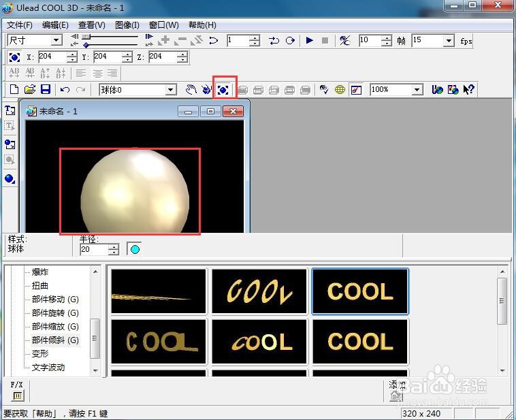Click the frame count spinner next to 10
Viewport: 516px width, 420px height.
coord(387,40)
